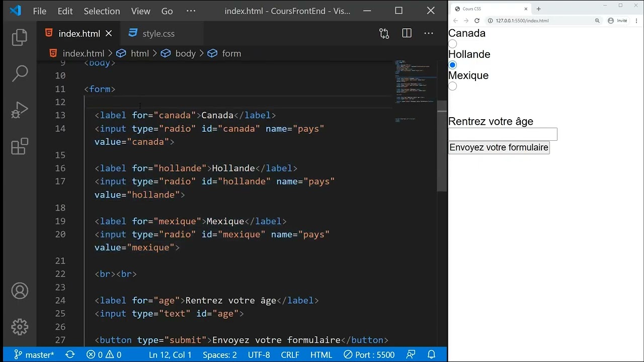This screenshot has height=362, width=644.
Task: Open the Extensions view
Action: click(20, 146)
